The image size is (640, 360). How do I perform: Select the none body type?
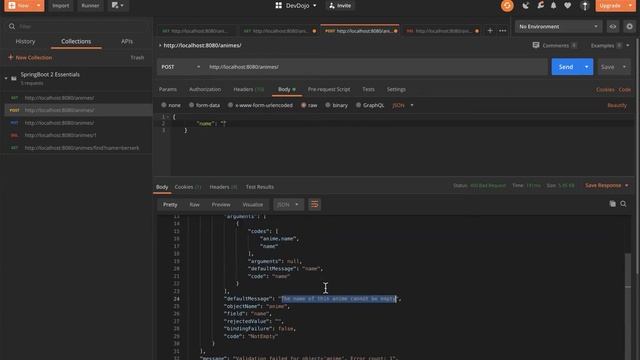coord(164,105)
